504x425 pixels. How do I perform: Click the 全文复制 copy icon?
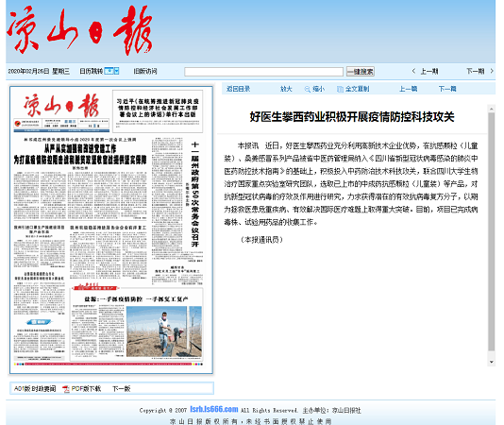tap(340, 89)
